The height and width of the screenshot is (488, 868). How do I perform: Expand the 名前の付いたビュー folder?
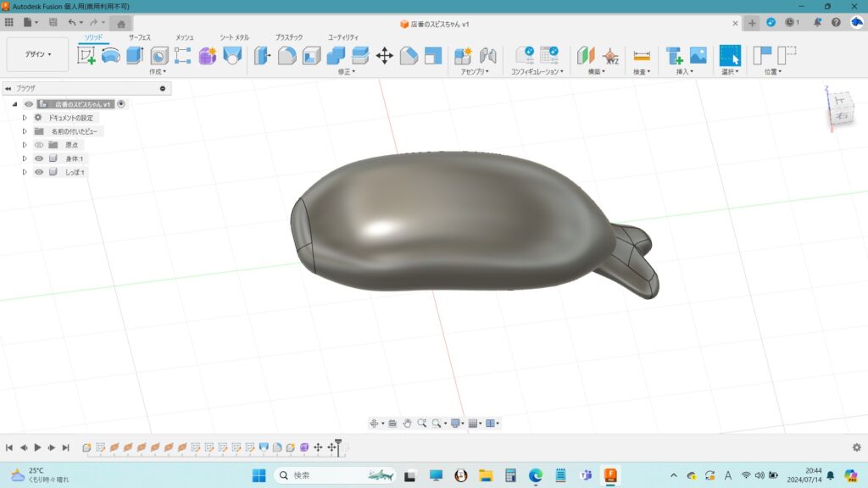25,131
